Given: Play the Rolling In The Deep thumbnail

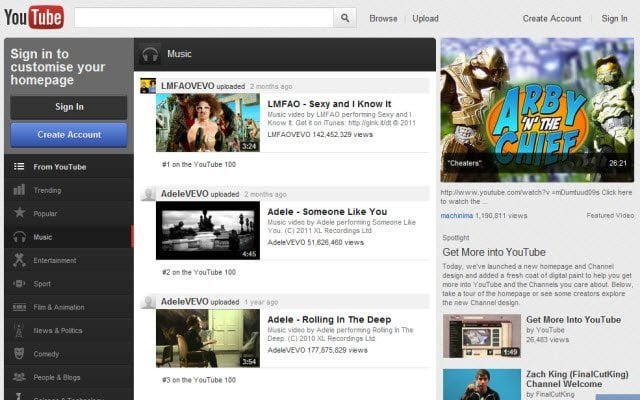Looking at the screenshot, I should click(x=208, y=338).
